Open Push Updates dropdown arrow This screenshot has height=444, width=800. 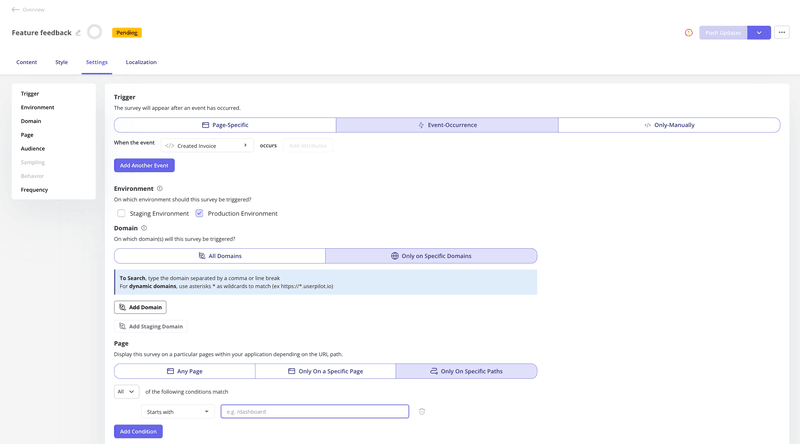tap(759, 33)
